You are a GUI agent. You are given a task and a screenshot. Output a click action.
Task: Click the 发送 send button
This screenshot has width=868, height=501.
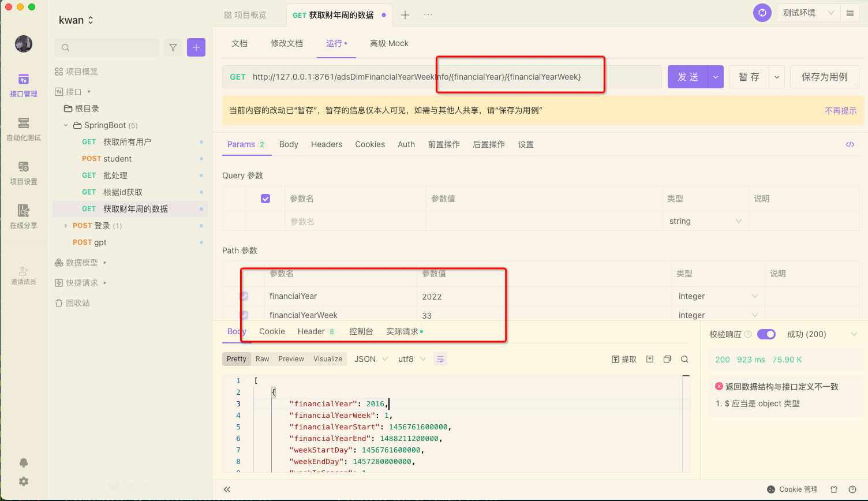click(x=688, y=77)
